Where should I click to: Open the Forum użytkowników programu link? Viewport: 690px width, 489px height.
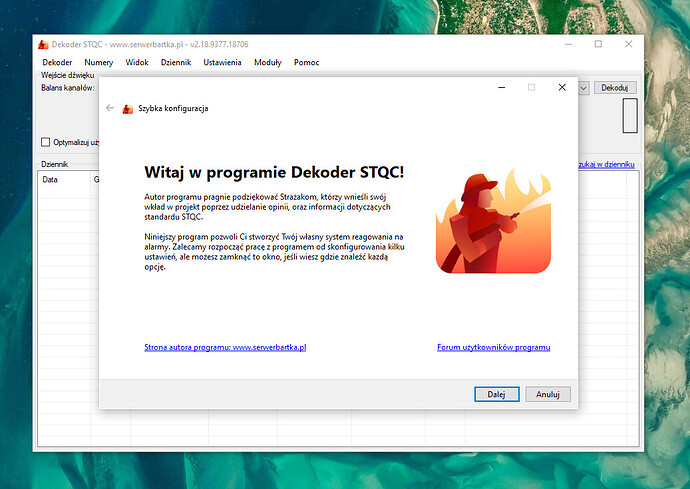click(x=493, y=347)
